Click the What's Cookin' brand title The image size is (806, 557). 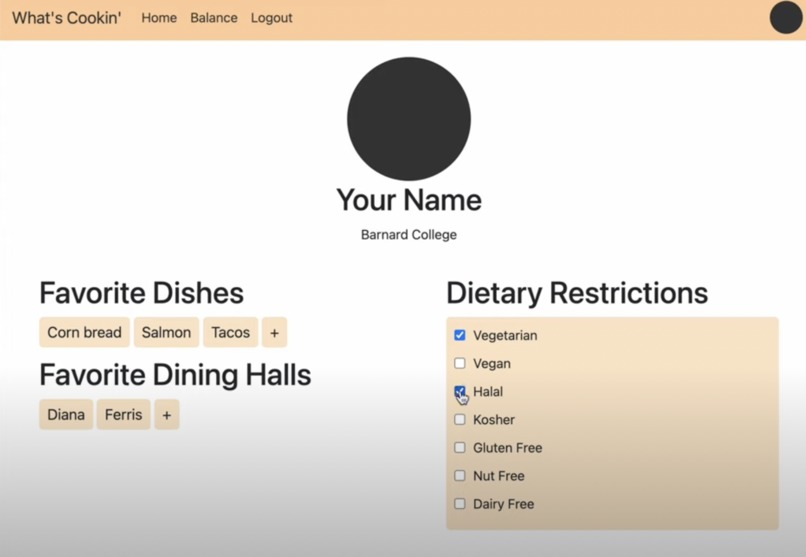[67, 18]
